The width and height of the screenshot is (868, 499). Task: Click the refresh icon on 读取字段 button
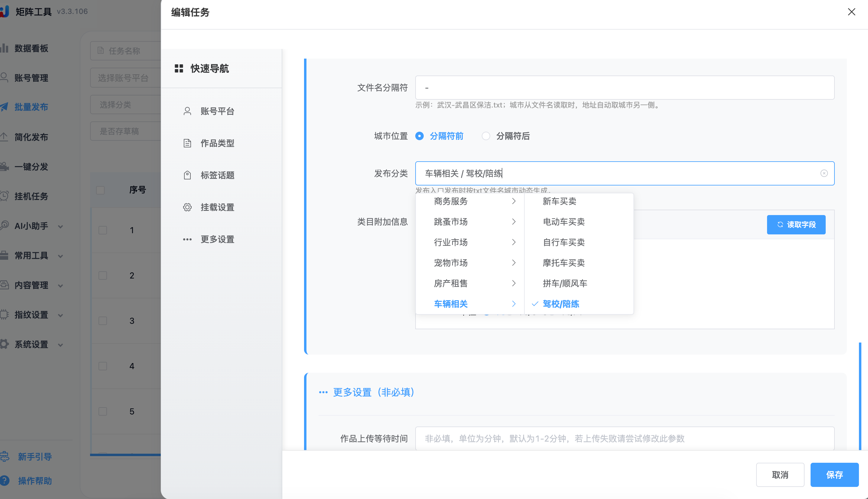tap(780, 224)
